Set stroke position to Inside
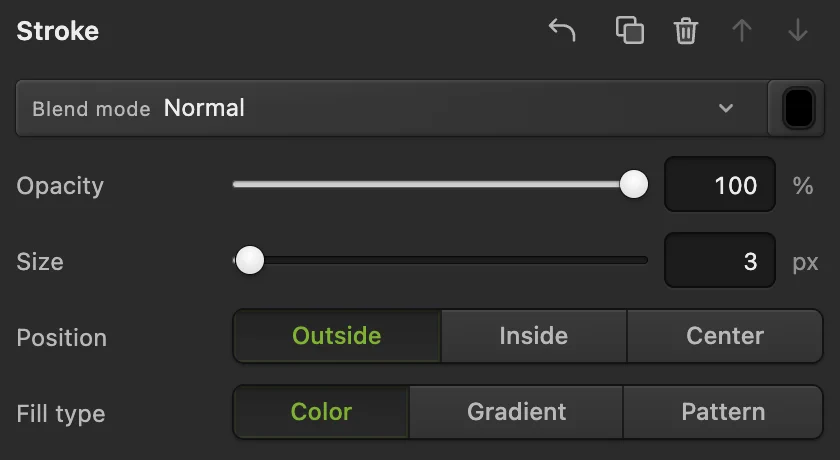 (534, 336)
